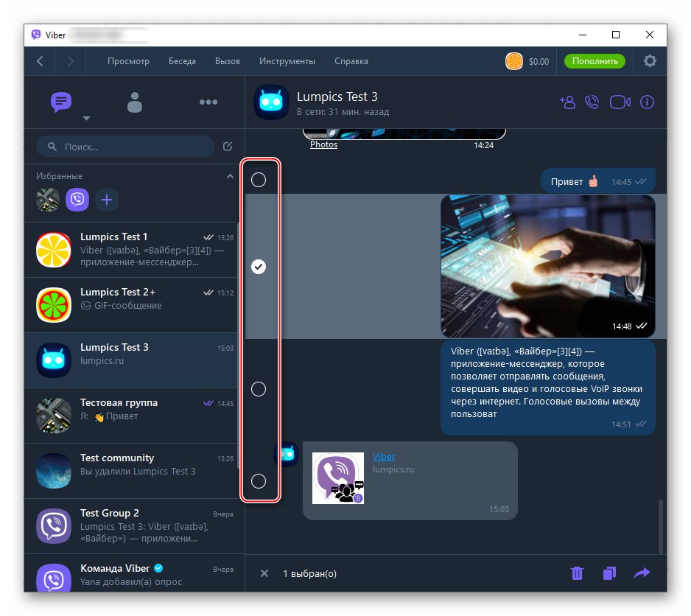691x616 pixels.
Task: Open the Команда Viber conversation
Action: pos(134,573)
